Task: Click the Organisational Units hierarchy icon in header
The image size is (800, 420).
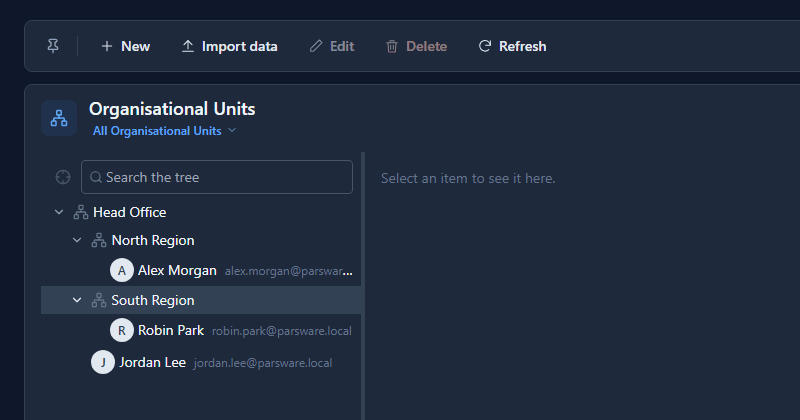Action: (59, 118)
